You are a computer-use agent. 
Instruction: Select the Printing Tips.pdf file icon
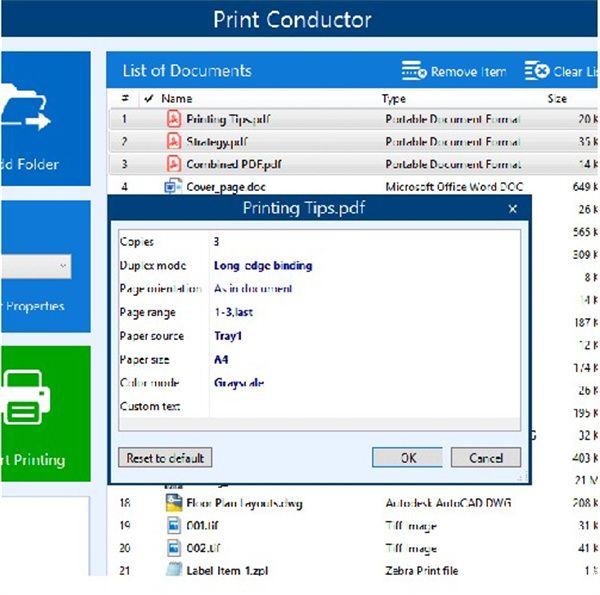pos(172,119)
